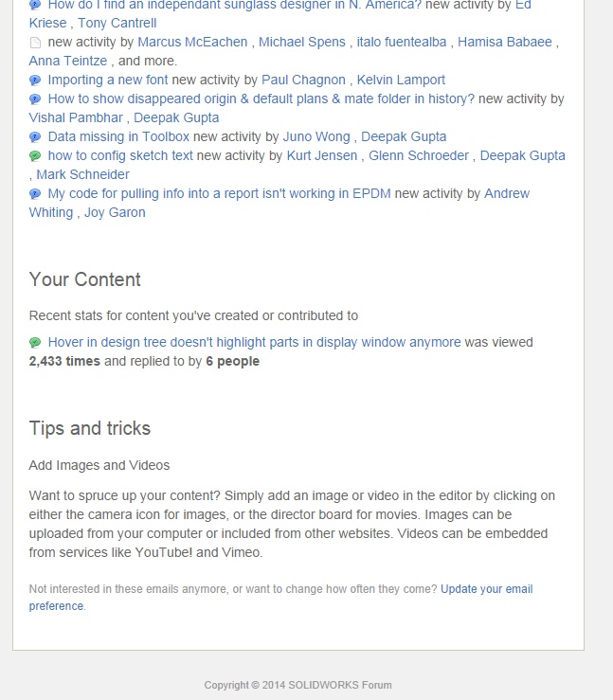Open Joy Garon's profile link
Screen dimensions: 613x700
click(116, 212)
